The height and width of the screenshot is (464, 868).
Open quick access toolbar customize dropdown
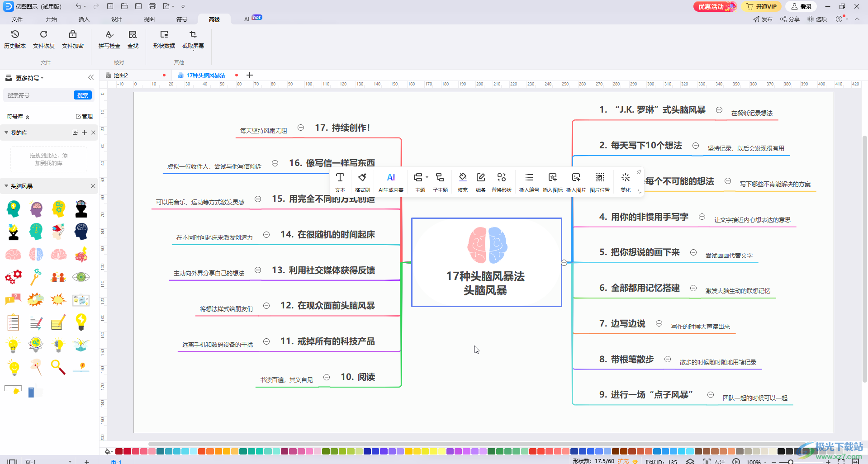pos(183,6)
